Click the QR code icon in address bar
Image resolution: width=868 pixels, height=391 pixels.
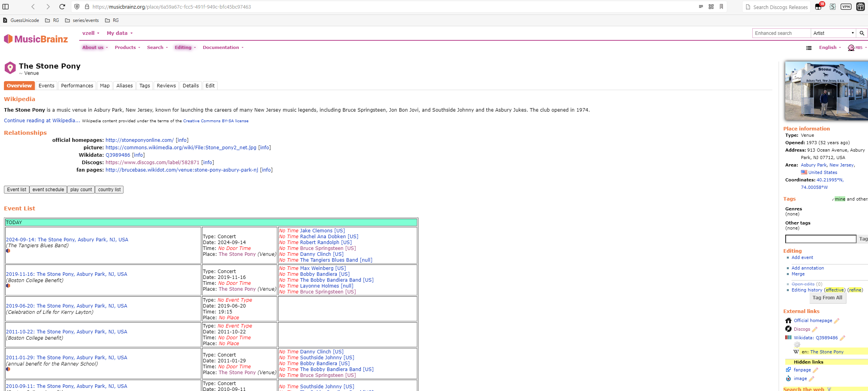711,7
